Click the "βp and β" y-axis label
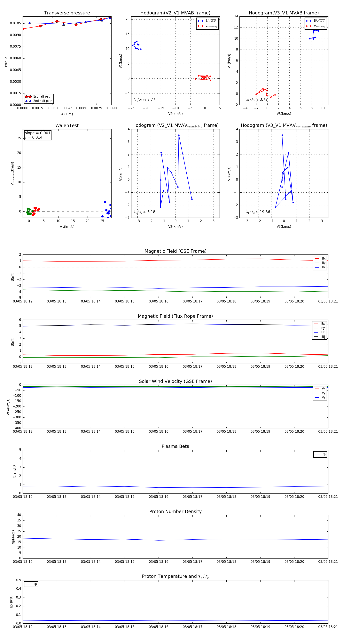Screen dimensions: 351x644 [x=14, y=471]
